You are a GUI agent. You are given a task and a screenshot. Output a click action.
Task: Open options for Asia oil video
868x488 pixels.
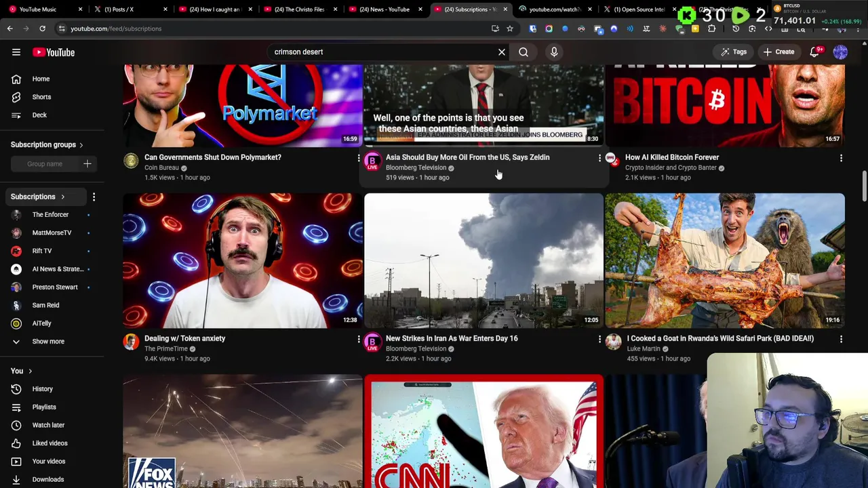(x=599, y=158)
